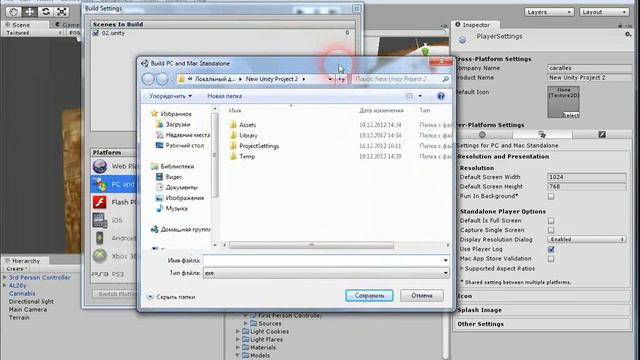Screen dimensions: 640x360
Task: Click the Отмена button
Action: click(x=422, y=296)
